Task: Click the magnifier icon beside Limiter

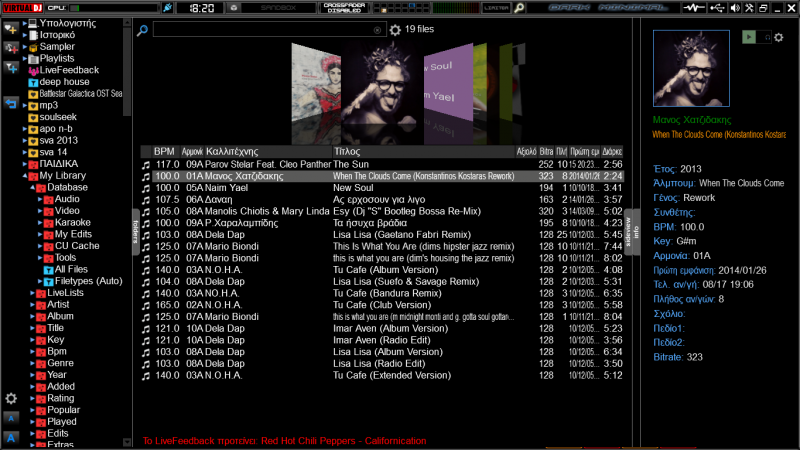Action: [519, 8]
